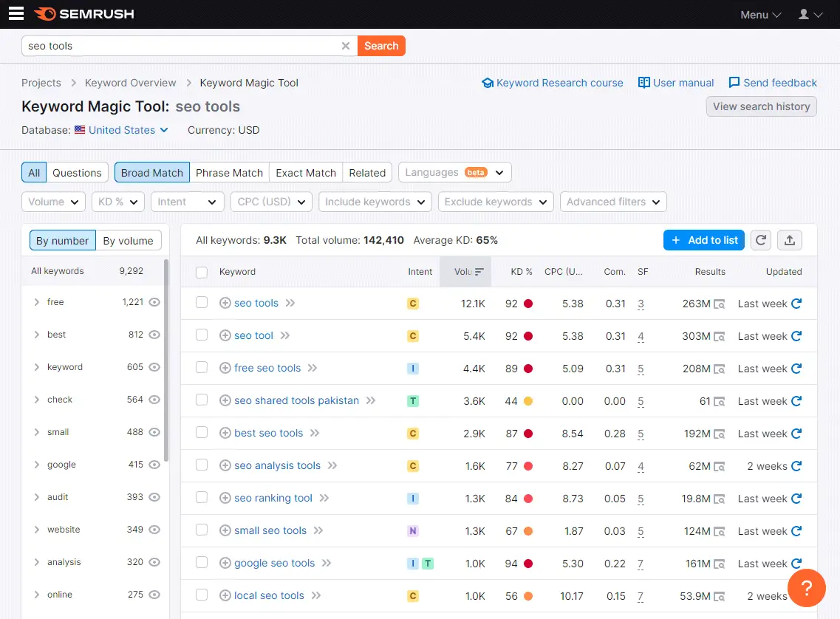Click the Send feedback chat icon
The width and height of the screenshot is (840, 619).
point(734,83)
